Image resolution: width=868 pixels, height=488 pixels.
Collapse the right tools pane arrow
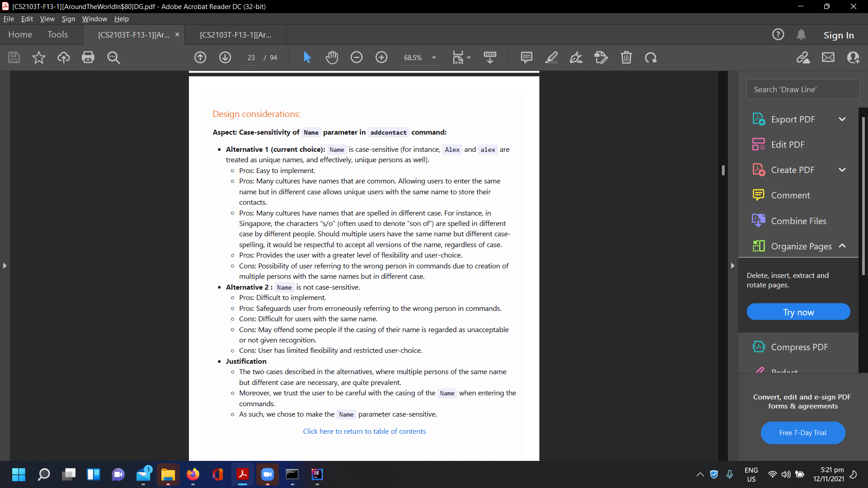[x=732, y=266]
